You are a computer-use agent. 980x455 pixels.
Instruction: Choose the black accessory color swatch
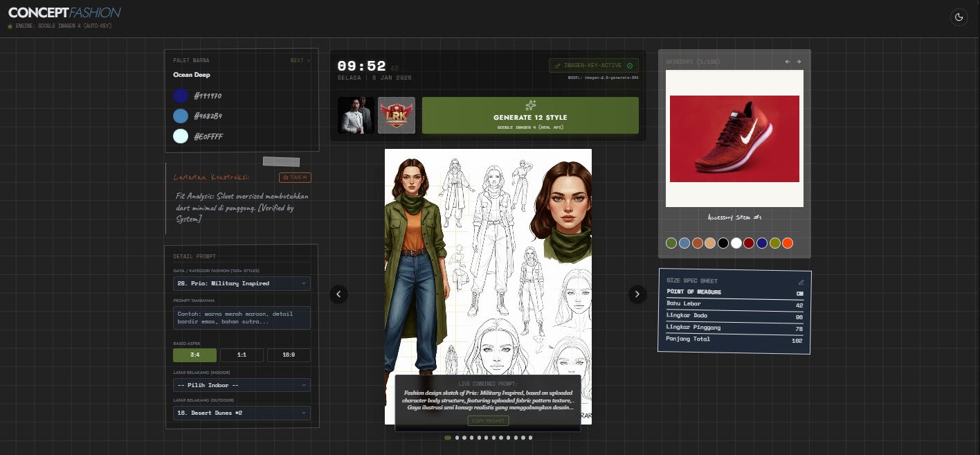pyautogui.click(x=723, y=243)
